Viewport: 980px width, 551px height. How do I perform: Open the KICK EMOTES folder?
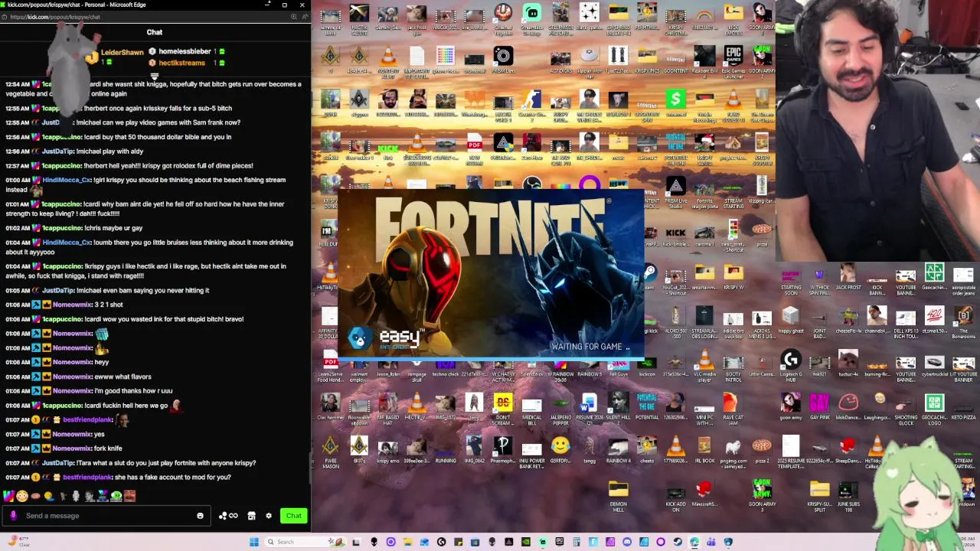[x=733, y=19]
